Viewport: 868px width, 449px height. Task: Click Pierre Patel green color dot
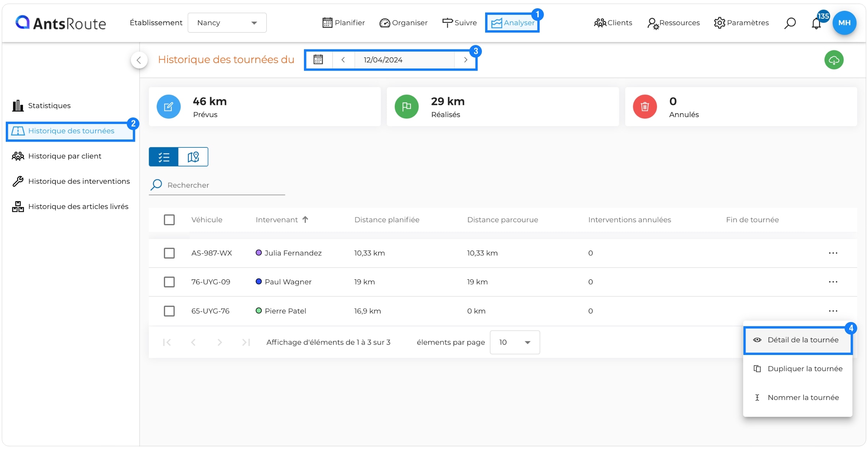point(259,311)
